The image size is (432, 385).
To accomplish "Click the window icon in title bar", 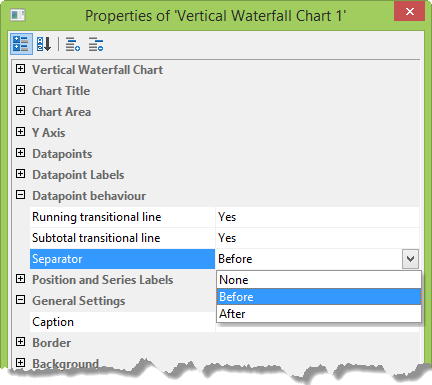I will tap(18, 15).
